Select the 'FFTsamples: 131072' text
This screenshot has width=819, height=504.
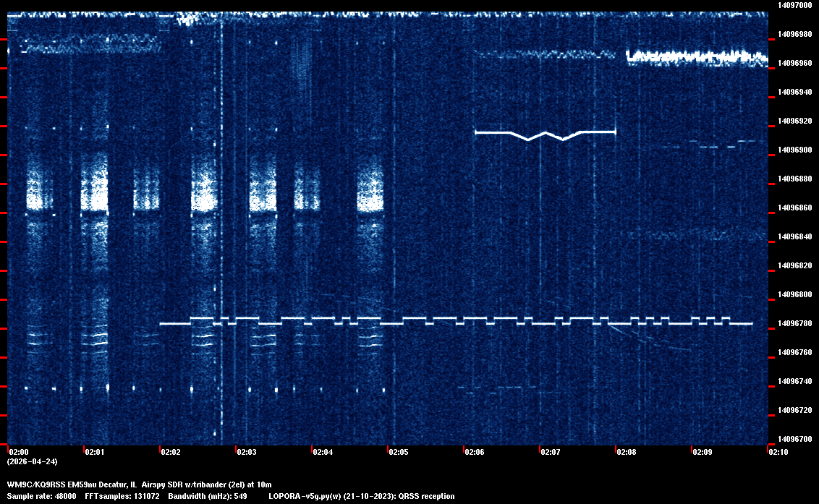122,496
